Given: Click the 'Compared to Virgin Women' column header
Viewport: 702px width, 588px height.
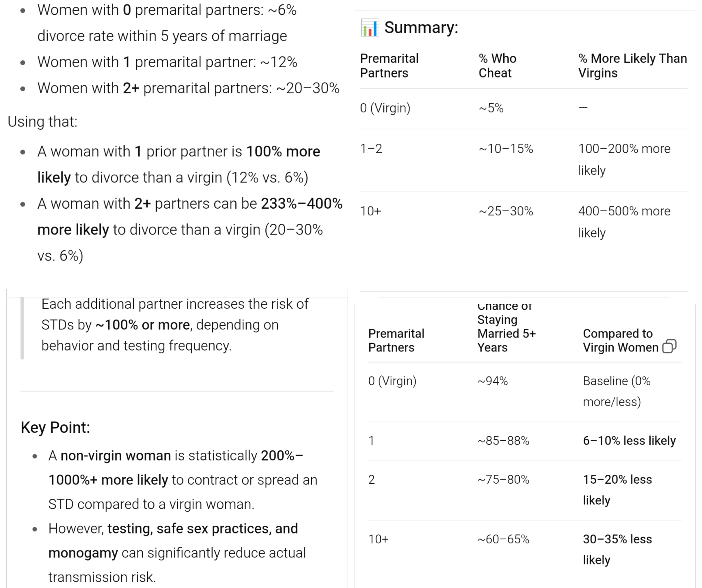Looking at the screenshot, I should [x=620, y=340].
